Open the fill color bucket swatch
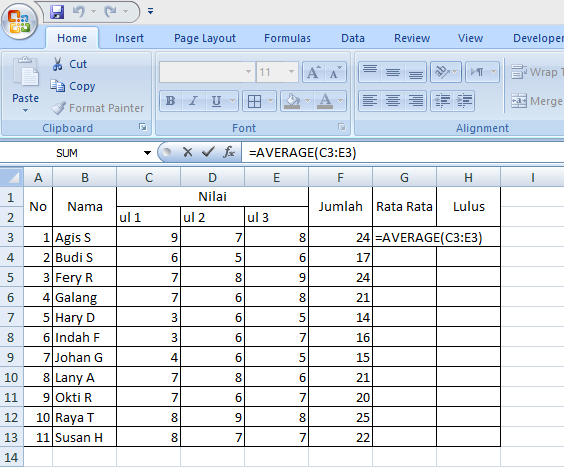564x467 pixels. pos(292,101)
